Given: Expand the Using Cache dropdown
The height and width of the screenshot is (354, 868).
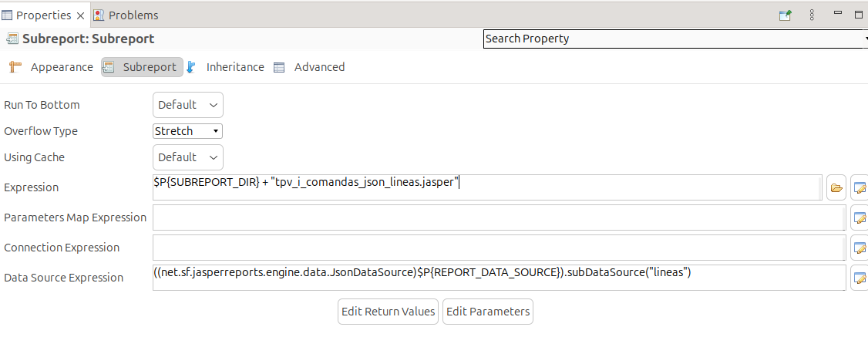Looking at the screenshot, I should [x=187, y=157].
